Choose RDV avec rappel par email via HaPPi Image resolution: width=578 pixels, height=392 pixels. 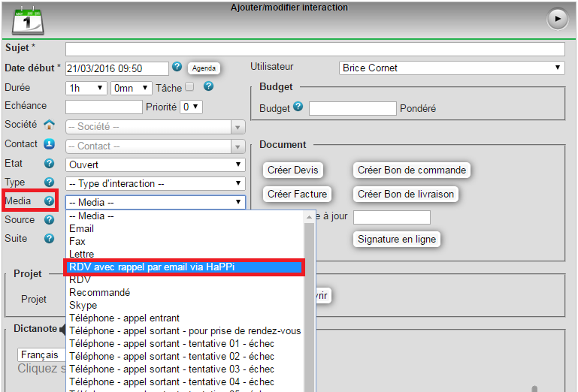[x=185, y=267]
